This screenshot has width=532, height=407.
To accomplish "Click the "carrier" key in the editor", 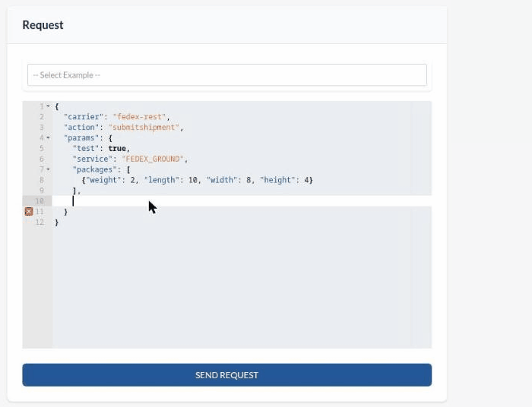I will click(83, 117).
